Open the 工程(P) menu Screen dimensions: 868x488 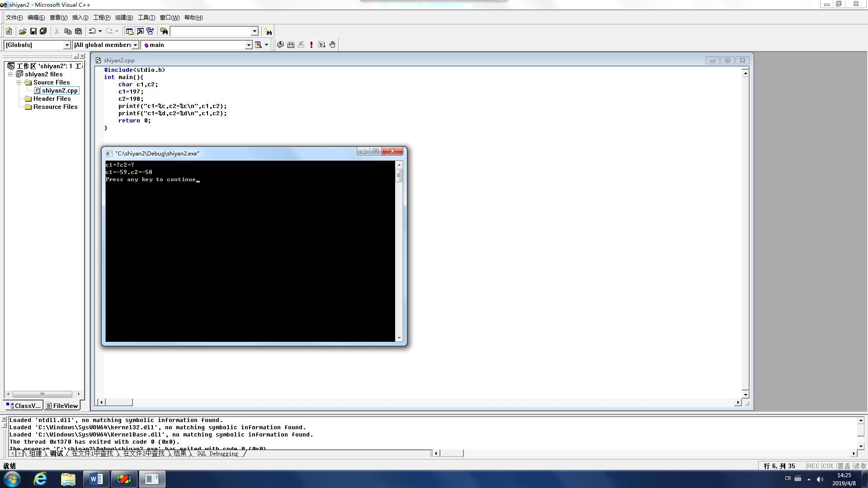[x=102, y=18]
